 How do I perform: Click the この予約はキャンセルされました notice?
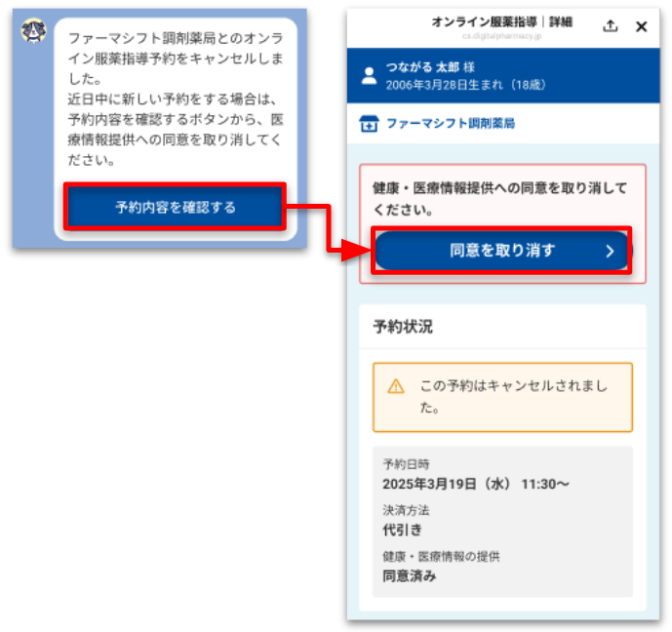(x=513, y=397)
